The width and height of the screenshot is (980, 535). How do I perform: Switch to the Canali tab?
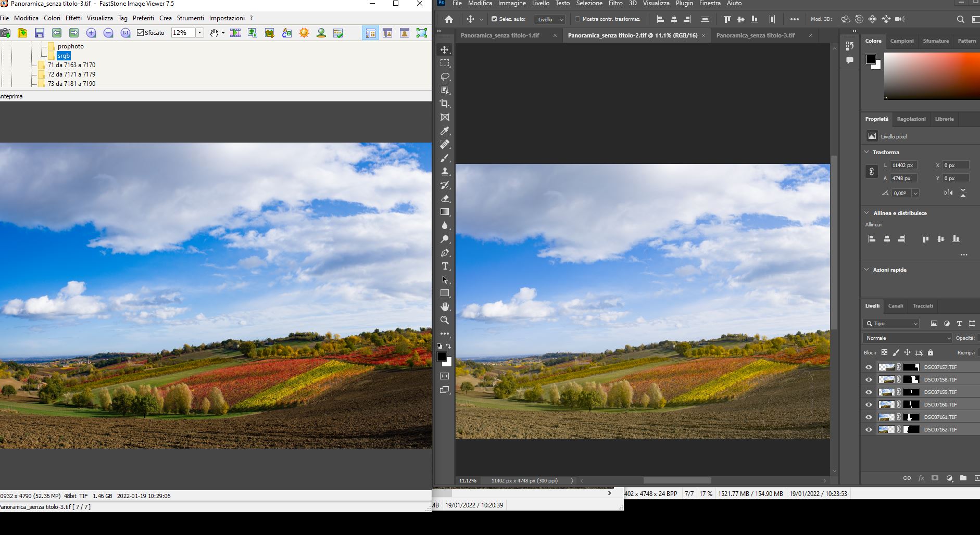point(896,305)
